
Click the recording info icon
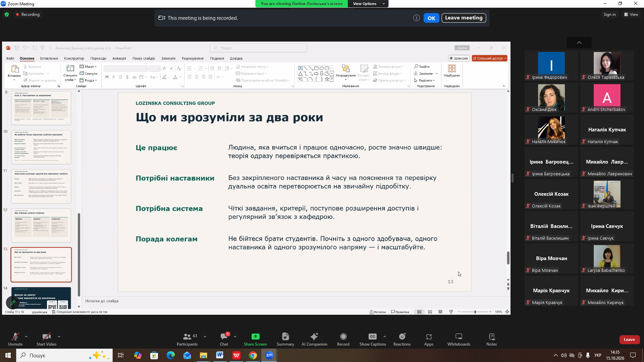(416, 18)
